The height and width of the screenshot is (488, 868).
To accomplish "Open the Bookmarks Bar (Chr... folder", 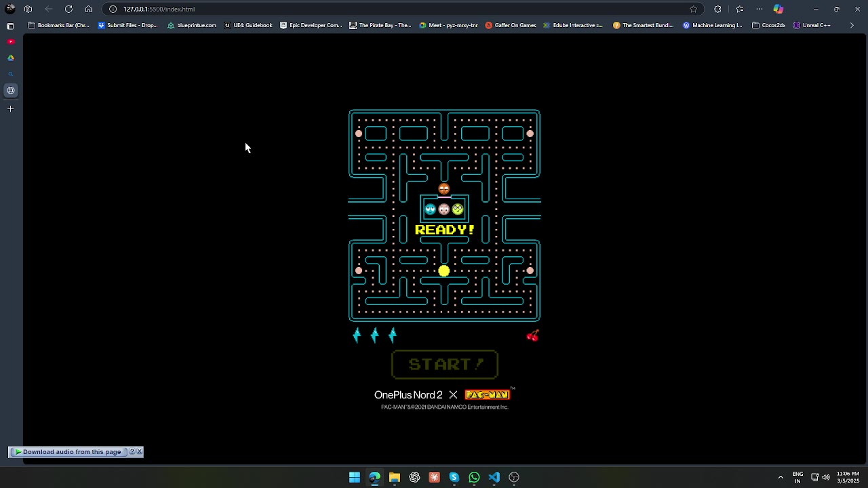I will 58,25.
